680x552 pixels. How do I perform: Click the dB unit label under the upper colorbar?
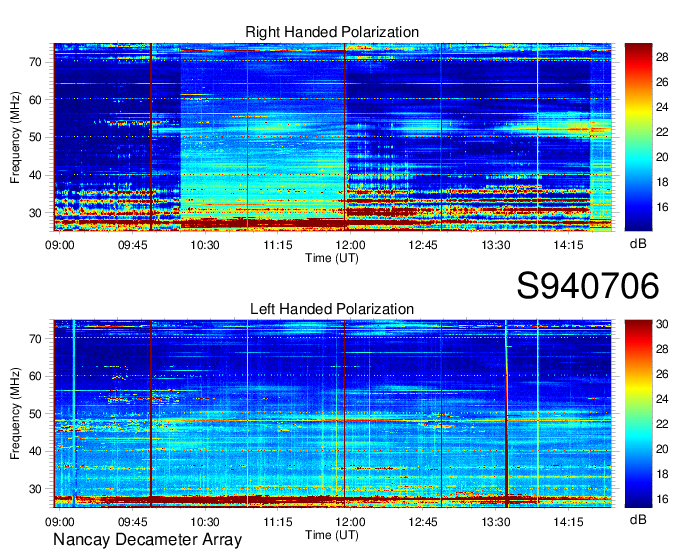[x=638, y=243]
